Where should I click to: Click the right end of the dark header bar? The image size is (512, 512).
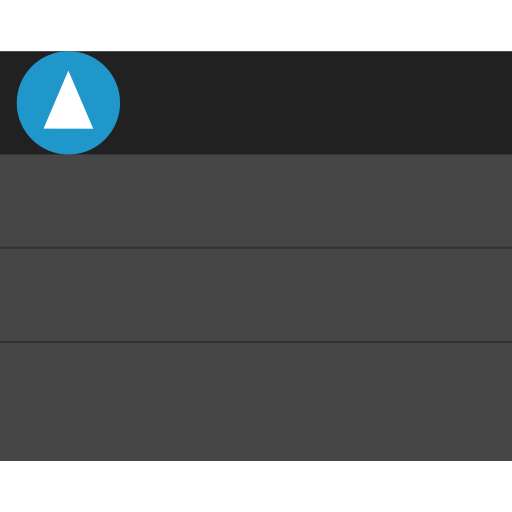493,103
